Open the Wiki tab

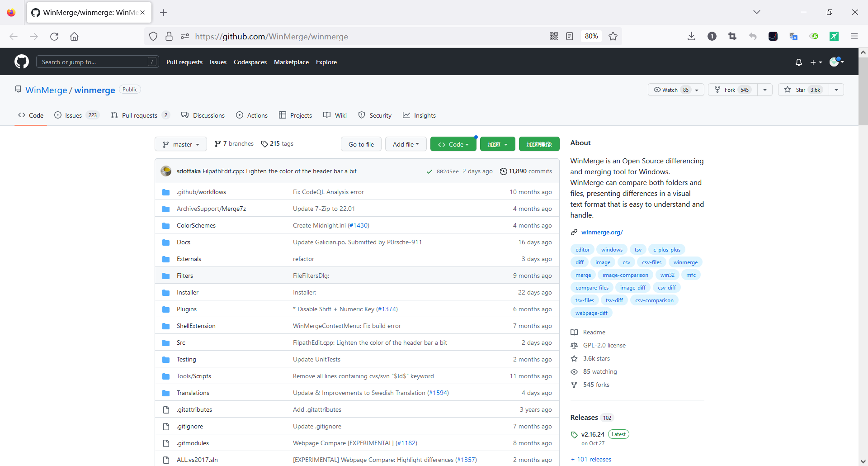[335, 115]
